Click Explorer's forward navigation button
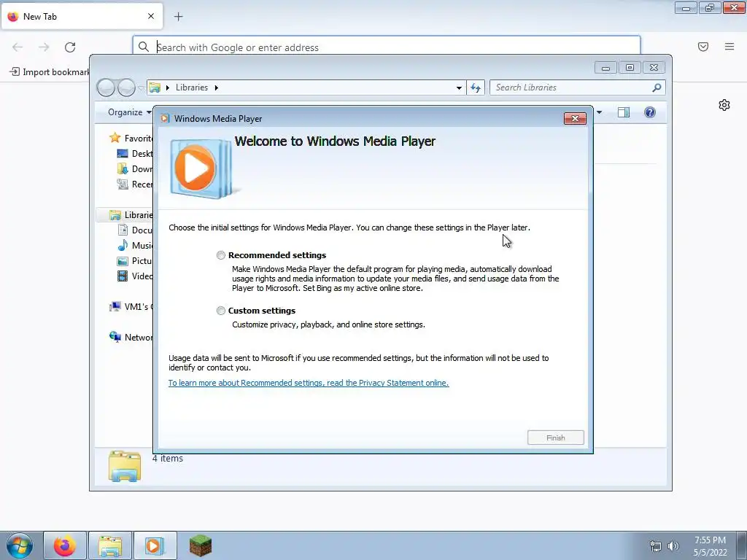The image size is (747, 560). click(x=126, y=87)
